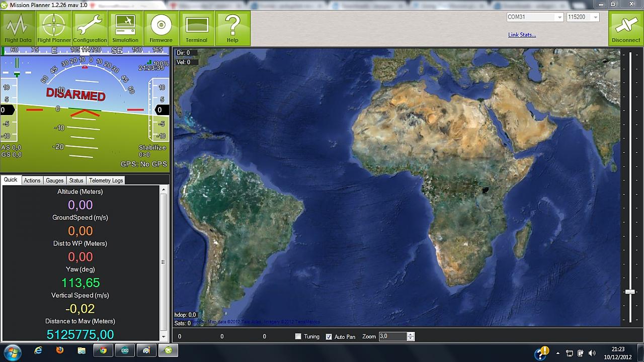Uncheck the Auto Pan checkbox
Image resolution: width=644 pixels, height=362 pixels.
click(329, 336)
